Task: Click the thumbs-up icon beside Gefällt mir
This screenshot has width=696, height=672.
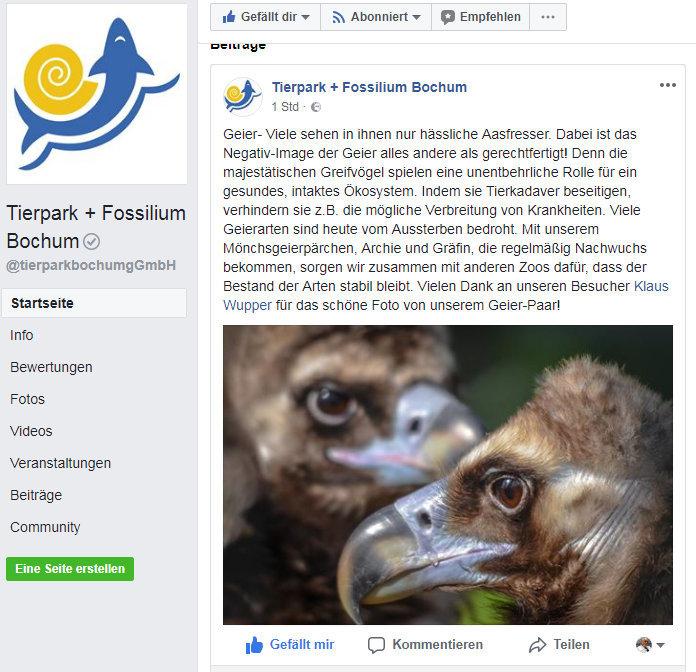Action: point(254,645)
